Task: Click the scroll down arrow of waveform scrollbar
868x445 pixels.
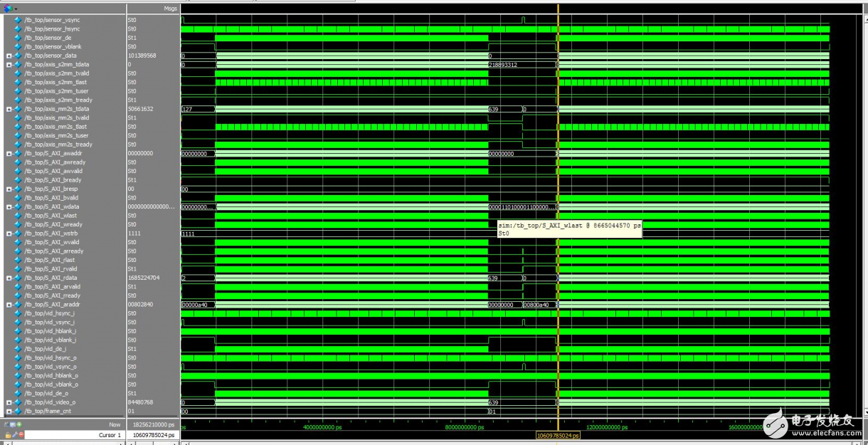Action: pos(864,413)
